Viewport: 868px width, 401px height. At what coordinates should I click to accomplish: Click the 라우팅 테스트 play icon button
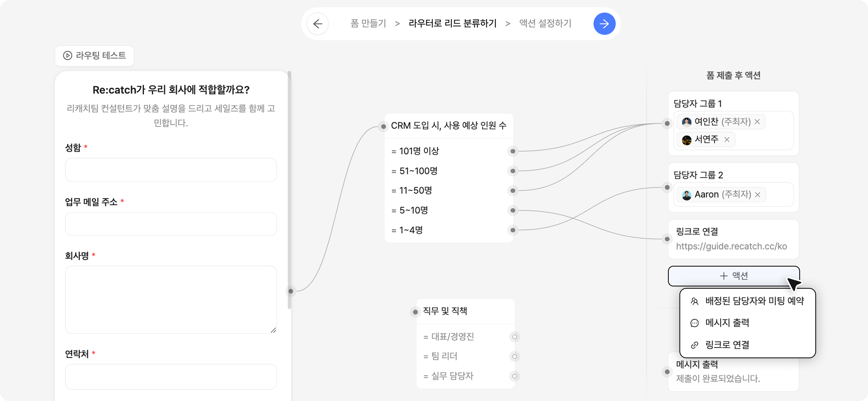tap(68, 55)
